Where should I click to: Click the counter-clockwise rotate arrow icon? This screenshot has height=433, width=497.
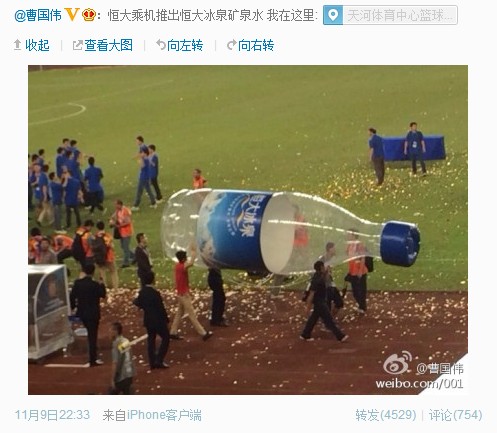(161, 45)
